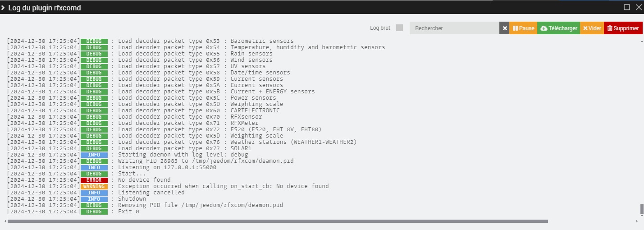This screenshot has height=230, width=644.
Task: Click the "Log du plugin rfxcomd" title
Action: (x=45, y=8)
